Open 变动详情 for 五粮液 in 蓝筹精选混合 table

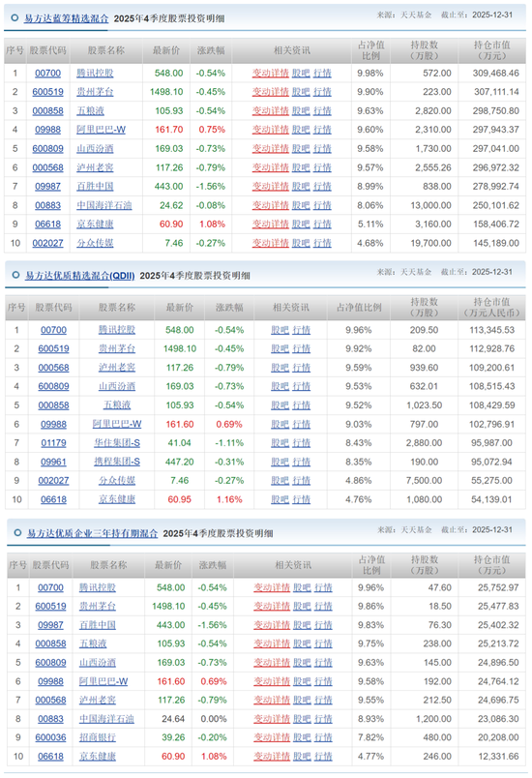click(270, 110)
